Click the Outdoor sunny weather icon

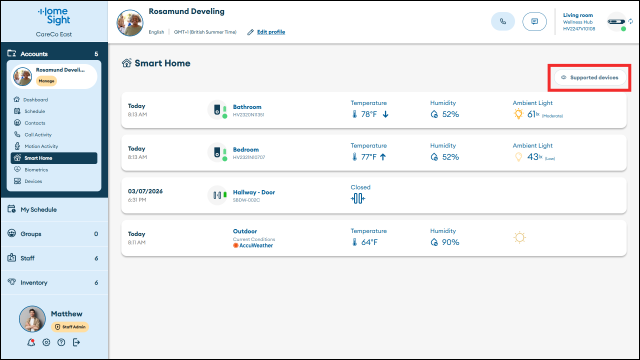point(520,237)
